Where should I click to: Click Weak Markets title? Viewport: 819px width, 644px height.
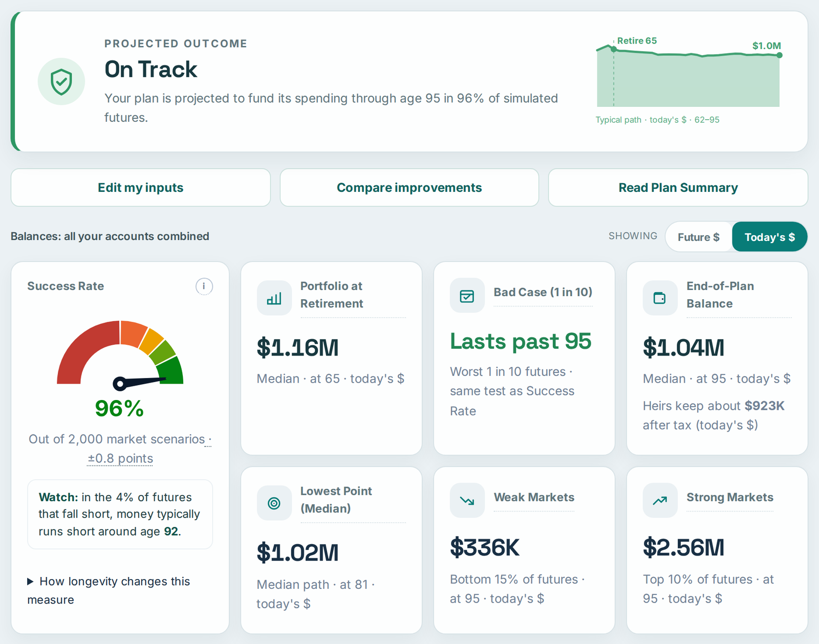[x=534, y=497]
